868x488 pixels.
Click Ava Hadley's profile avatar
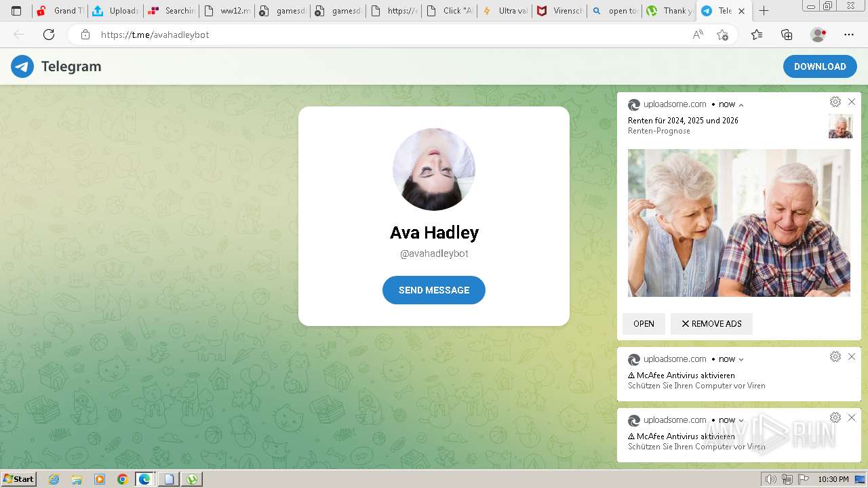(434, 169)
